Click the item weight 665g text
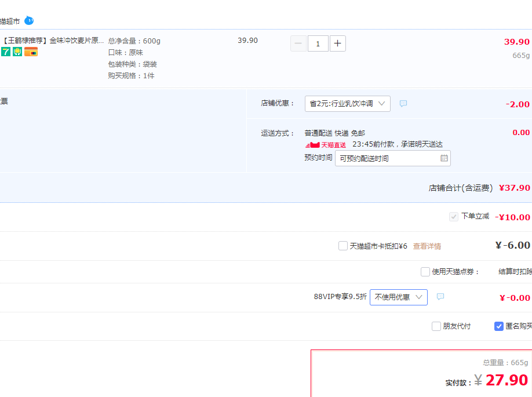This screenshot has height=397, width=532. (x=521, y=55)
